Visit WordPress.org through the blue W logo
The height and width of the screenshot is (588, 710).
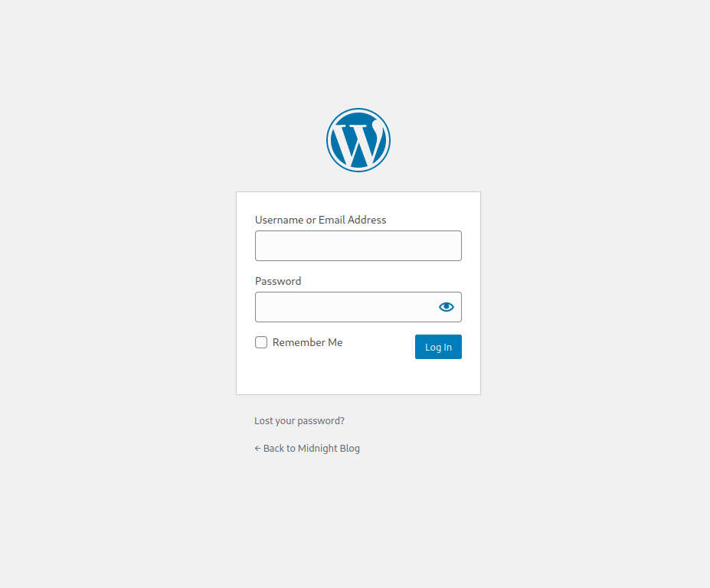[x=358, y=140]
